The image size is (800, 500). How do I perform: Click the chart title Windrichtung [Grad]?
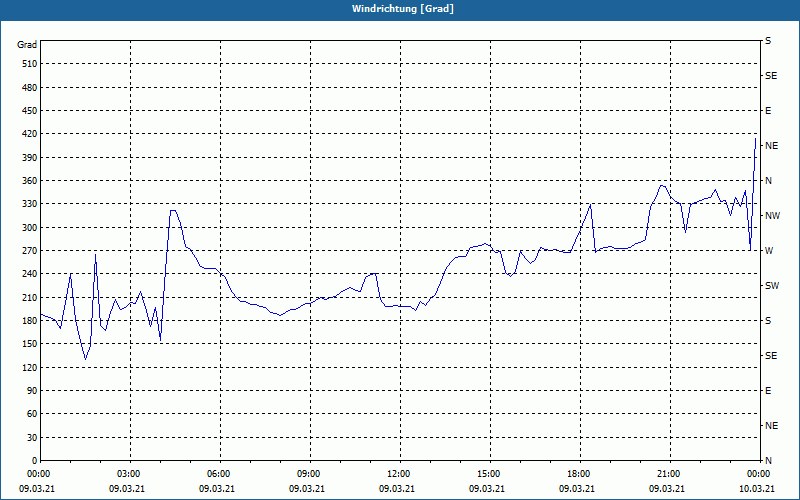click(x=403, y=9)
